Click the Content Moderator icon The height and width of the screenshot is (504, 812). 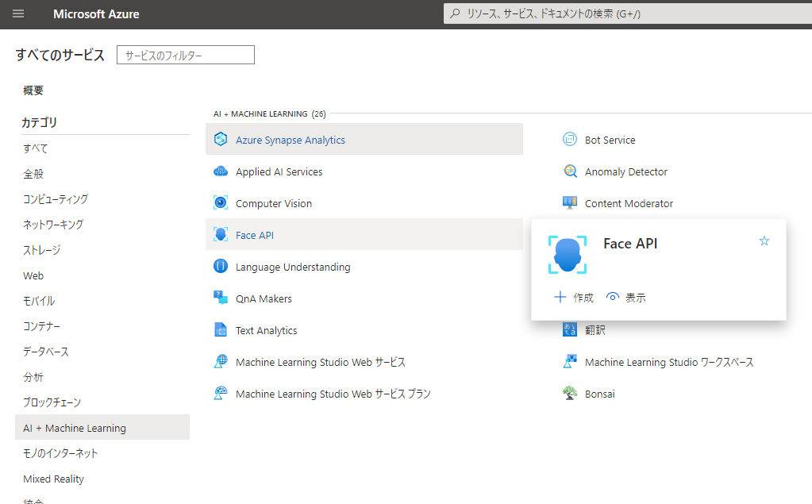570,202
